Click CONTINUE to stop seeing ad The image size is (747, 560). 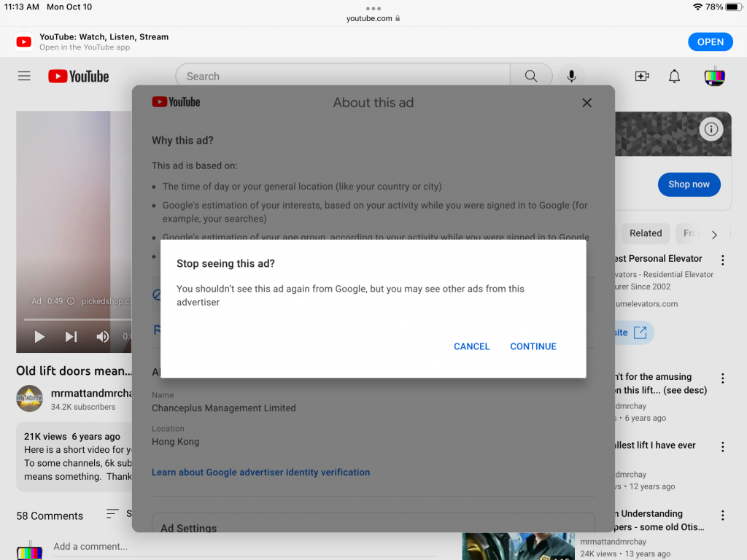coord(533,346)
